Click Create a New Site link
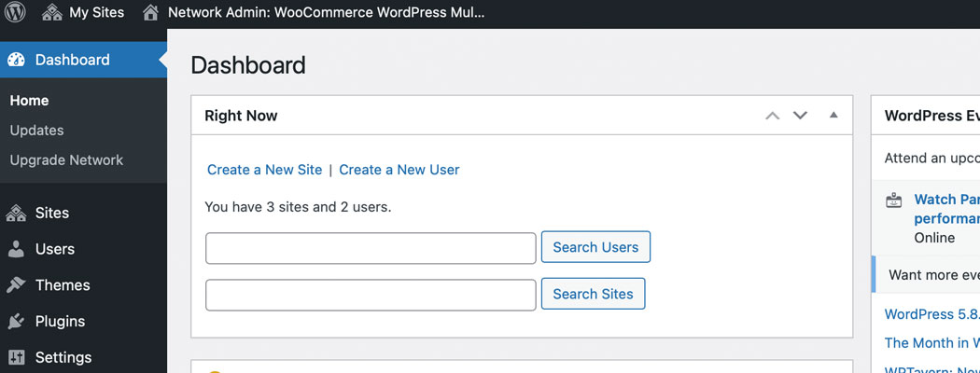The image size is (980, 373). coord(264,170)
